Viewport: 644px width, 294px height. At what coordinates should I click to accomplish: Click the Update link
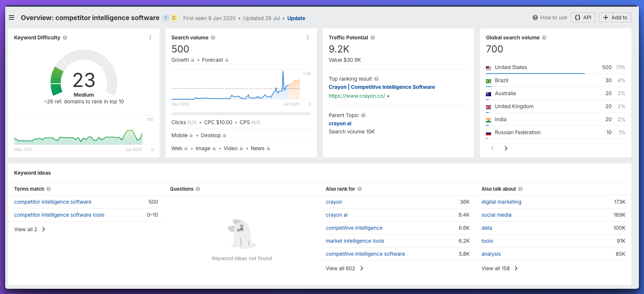pos(296,18)
